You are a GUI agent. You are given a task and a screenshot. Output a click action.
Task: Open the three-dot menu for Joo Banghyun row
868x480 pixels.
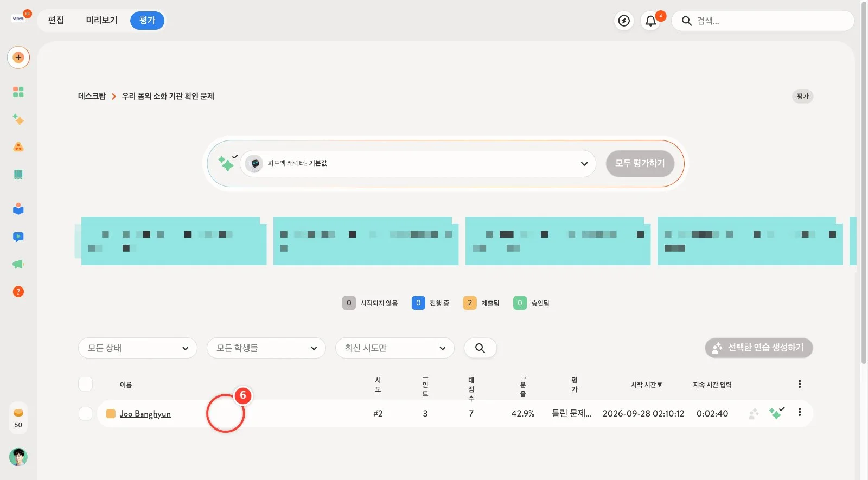click(x=799, y=412)
